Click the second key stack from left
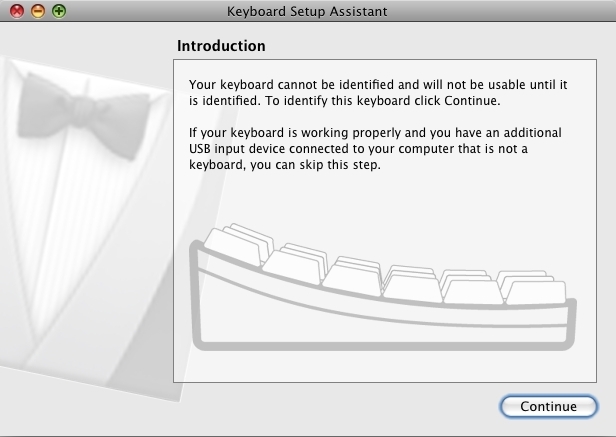 (294, 262)
